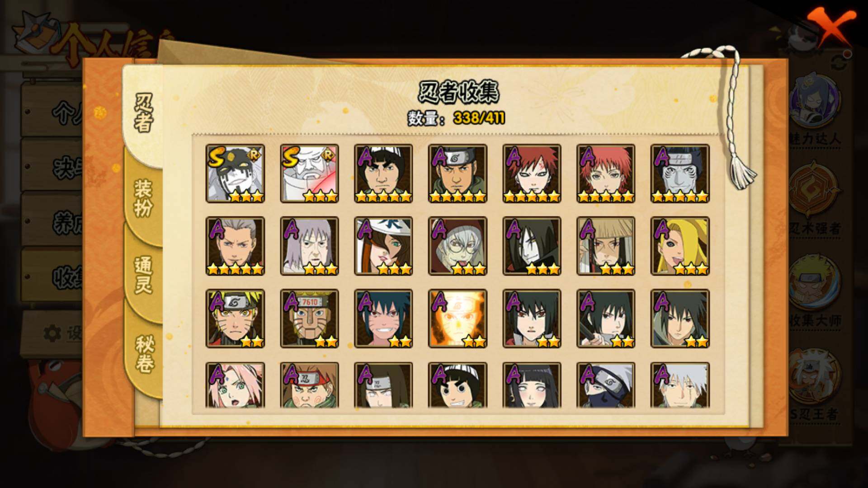This screenshot has width=868, height=488.
Task: Select the straw-hat ninja portrait
Action: click(606, 246)
